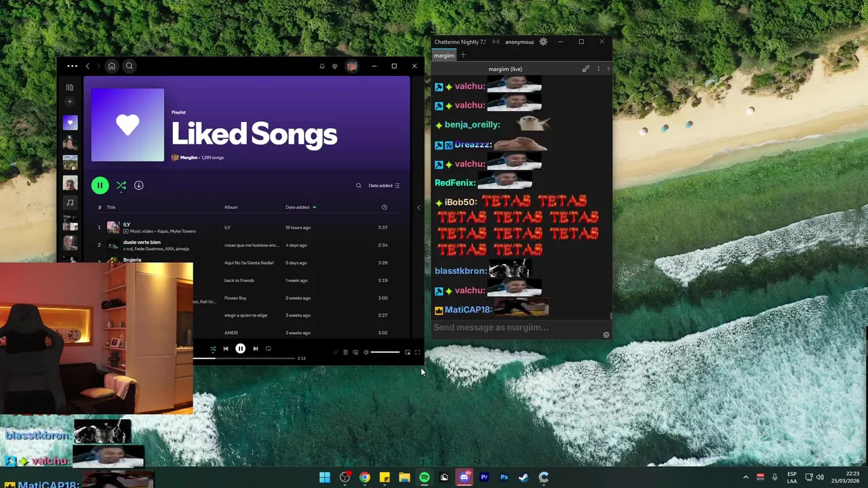
Task: Open album 'Aqui No Se Sienta Nadie!'
Action: pos(249,263)
